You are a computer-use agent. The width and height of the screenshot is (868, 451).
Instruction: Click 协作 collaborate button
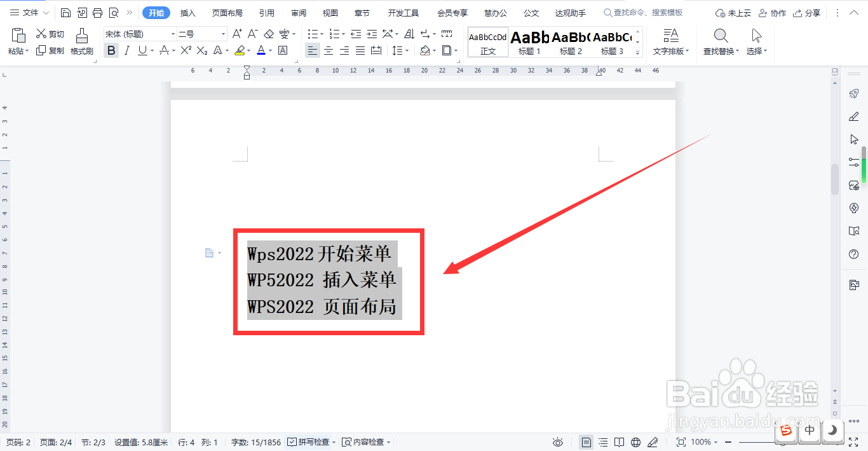point(772,13)
